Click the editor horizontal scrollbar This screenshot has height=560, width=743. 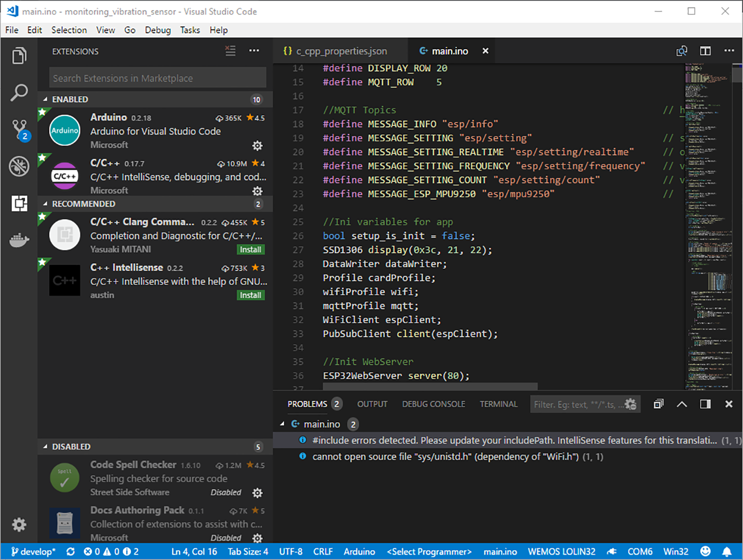coord(430,386)
